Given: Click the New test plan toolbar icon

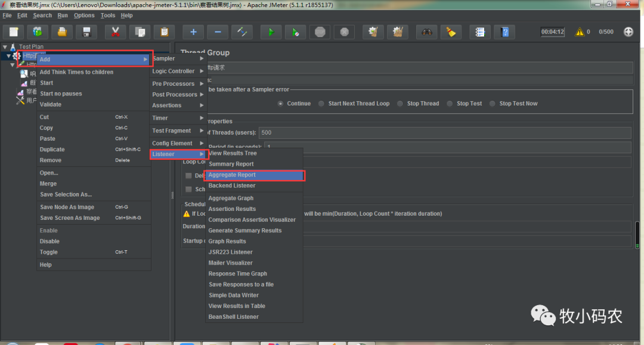Looking at the screenshot, I should [x=14, y=32].
